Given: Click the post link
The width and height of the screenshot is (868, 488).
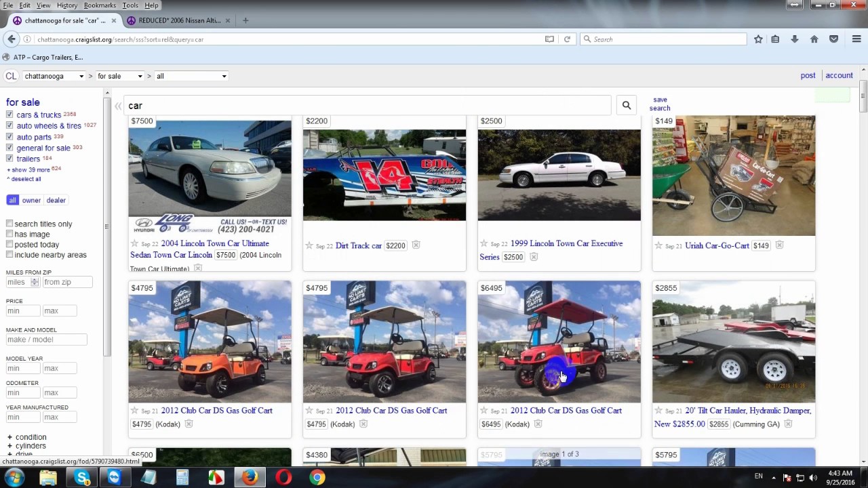Looking at the screenshot, I should point(808,75).
